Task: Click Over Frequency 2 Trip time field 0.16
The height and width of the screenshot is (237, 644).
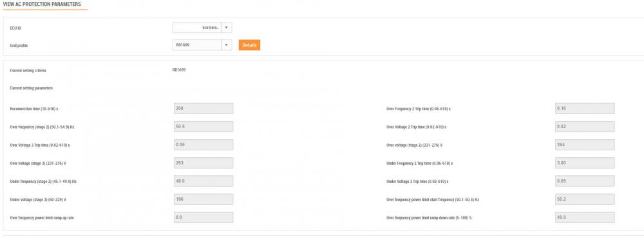Action: [585, 108]
